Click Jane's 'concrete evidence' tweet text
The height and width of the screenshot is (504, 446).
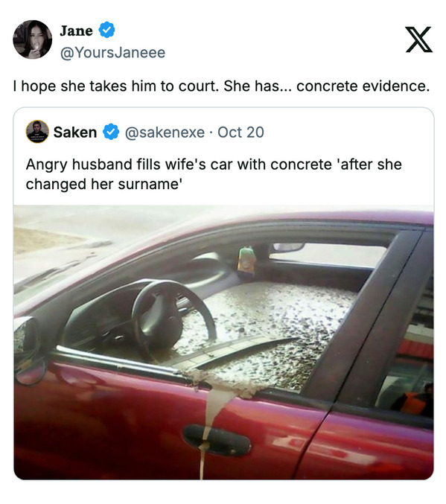pyautogui.click(x=221, y=86)
